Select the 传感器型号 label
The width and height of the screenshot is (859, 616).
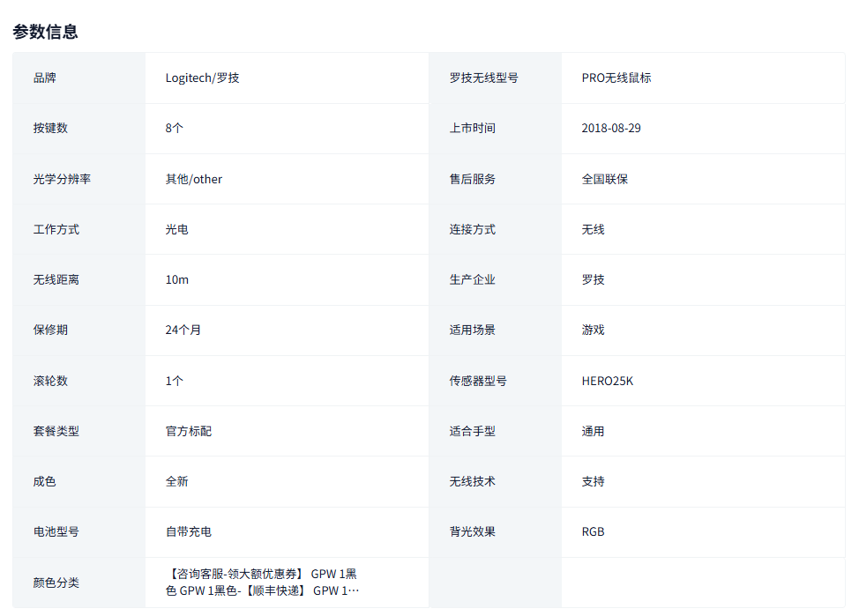478,381
